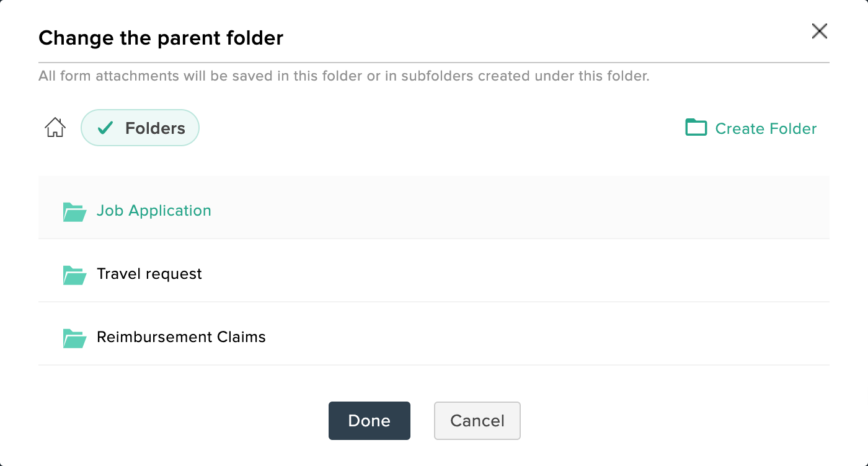Screen dimensions: 868x466
Task: Click the form attachments description text
Action: pyautogui.click(x=344, y=77)
